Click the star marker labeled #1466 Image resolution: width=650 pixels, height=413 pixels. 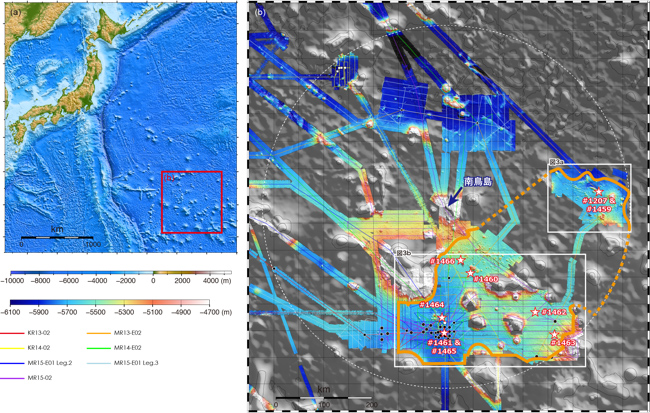point(461,261)
